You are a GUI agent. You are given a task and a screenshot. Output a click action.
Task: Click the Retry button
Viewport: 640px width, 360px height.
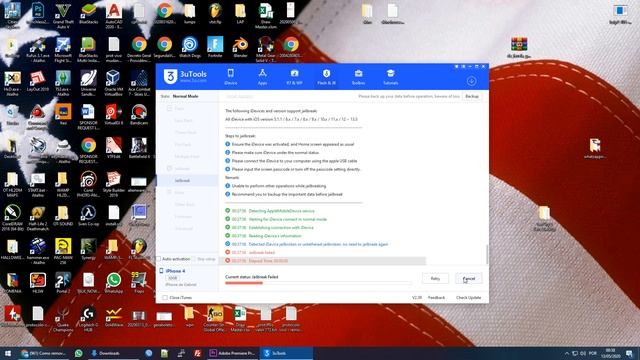pyautogui.click(x=435, y=278)
